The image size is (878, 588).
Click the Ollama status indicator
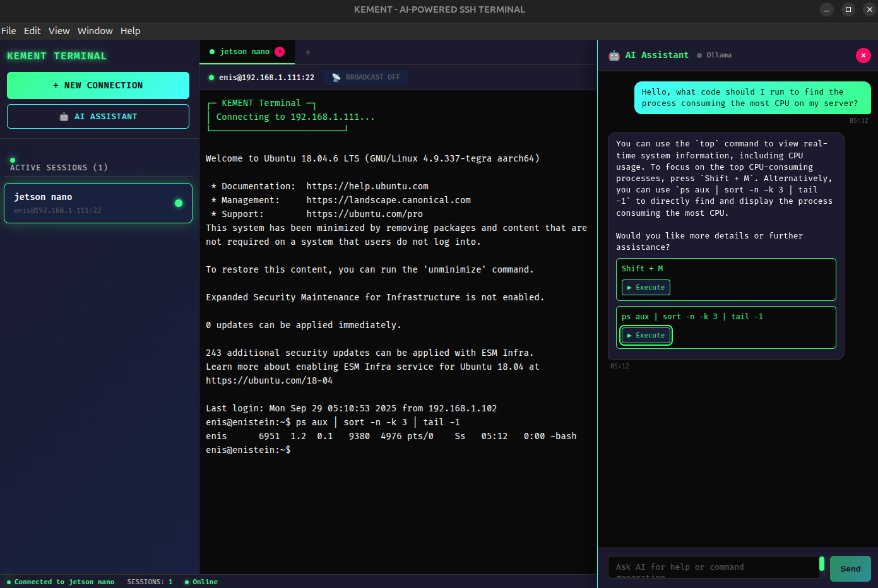click(715, 56)
